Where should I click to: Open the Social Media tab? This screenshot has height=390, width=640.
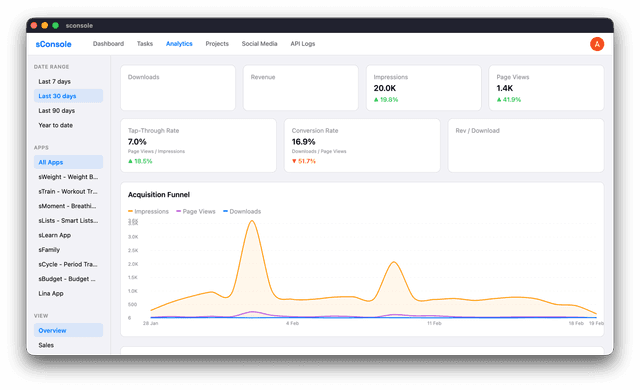tap(260, 44)
